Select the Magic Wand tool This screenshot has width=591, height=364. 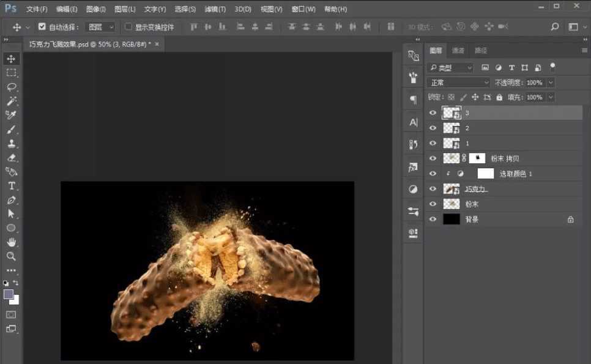[11, 101]
